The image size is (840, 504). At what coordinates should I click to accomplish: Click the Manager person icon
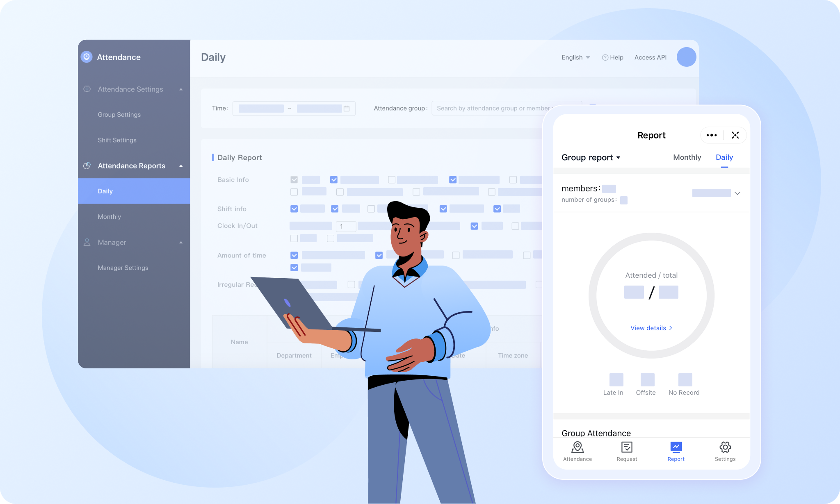[87, 242]
